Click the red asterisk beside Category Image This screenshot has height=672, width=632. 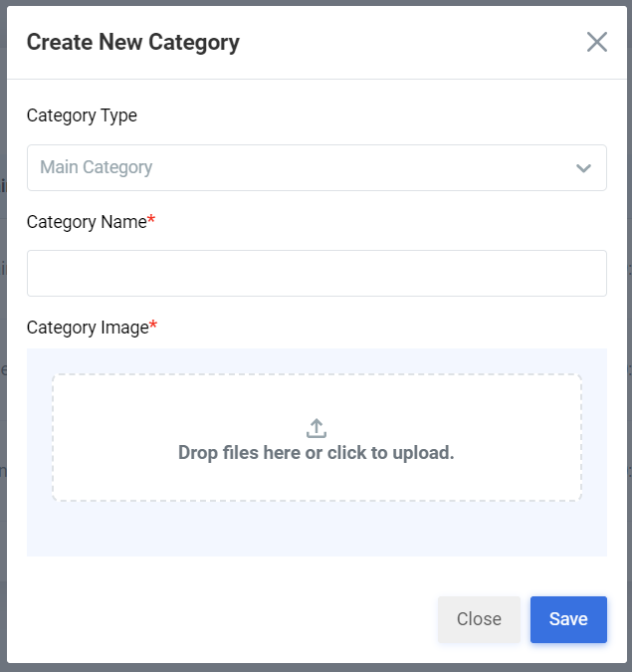(x=153, y=325)
